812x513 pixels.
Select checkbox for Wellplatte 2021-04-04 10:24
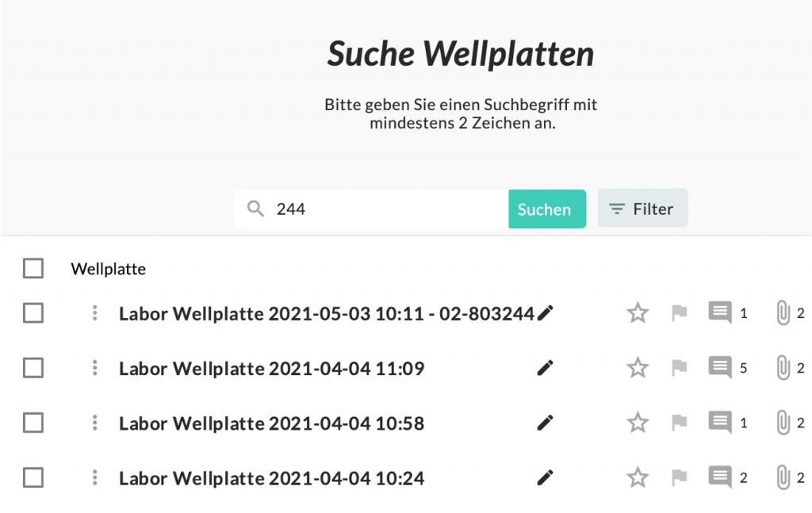pos(33,478)
